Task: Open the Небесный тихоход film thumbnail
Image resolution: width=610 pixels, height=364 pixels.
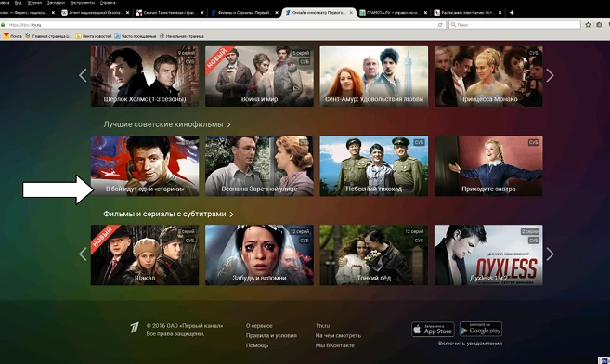Action: coord(374,165)
